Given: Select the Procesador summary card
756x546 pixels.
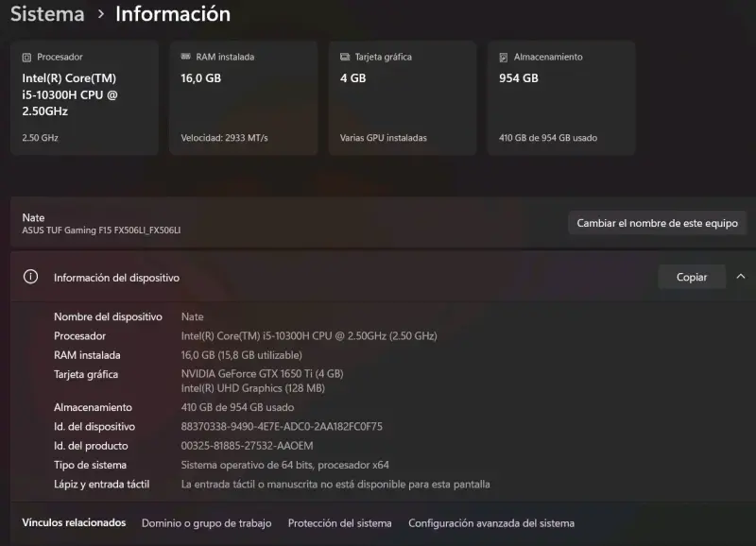Looking at the screenshot, I should click(x=84, y=98).
